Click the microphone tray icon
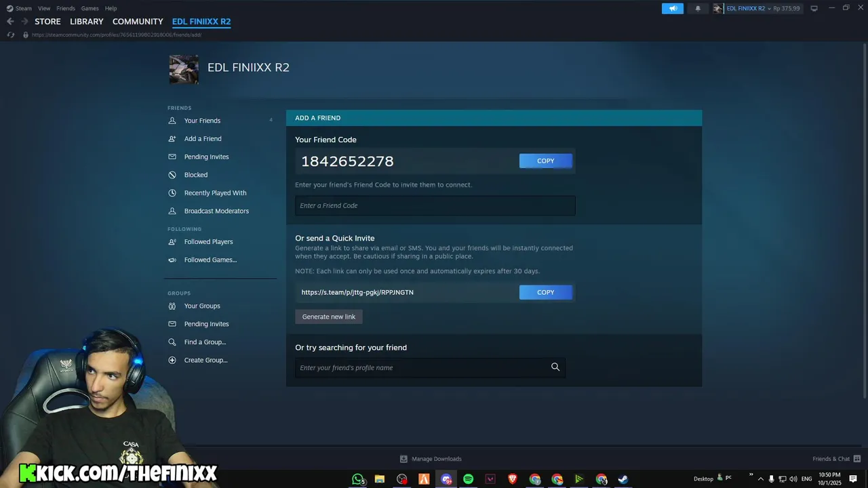 coord(771,479)
